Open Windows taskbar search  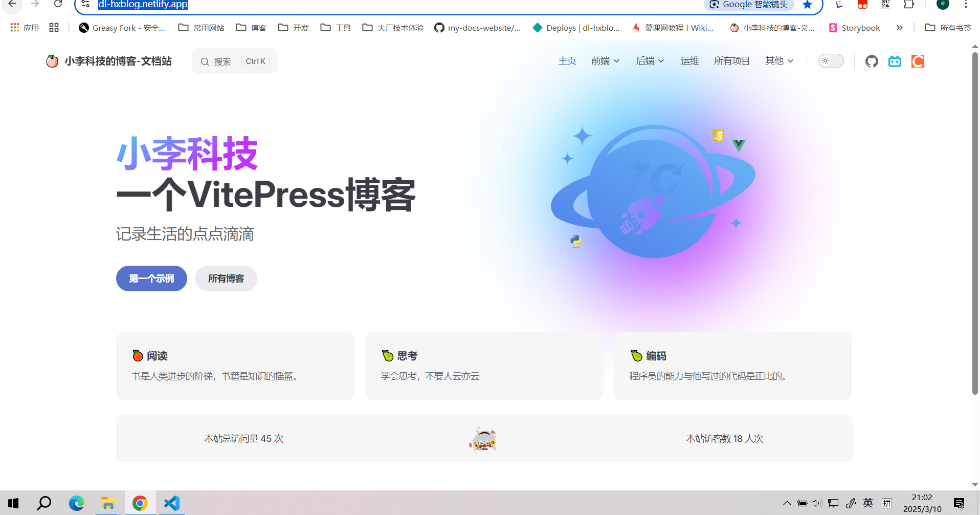(x=44, y=503)
